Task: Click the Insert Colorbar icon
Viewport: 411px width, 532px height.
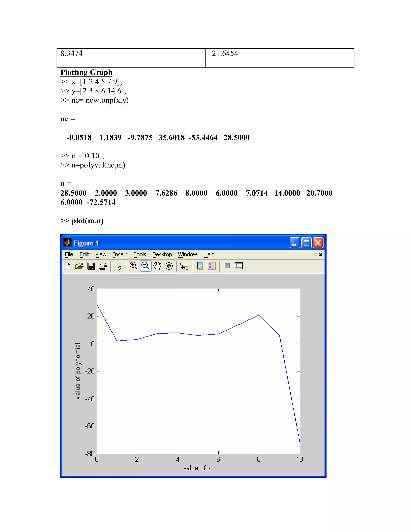Action: tap(200, 266)
